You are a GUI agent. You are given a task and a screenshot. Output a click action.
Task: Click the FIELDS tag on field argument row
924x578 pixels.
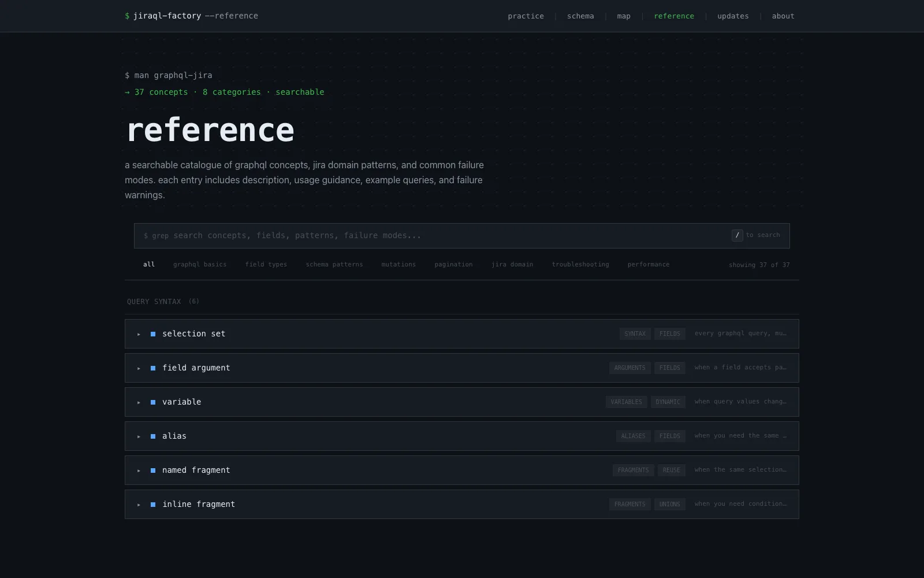pyautogui.click(x=670, y=368)
